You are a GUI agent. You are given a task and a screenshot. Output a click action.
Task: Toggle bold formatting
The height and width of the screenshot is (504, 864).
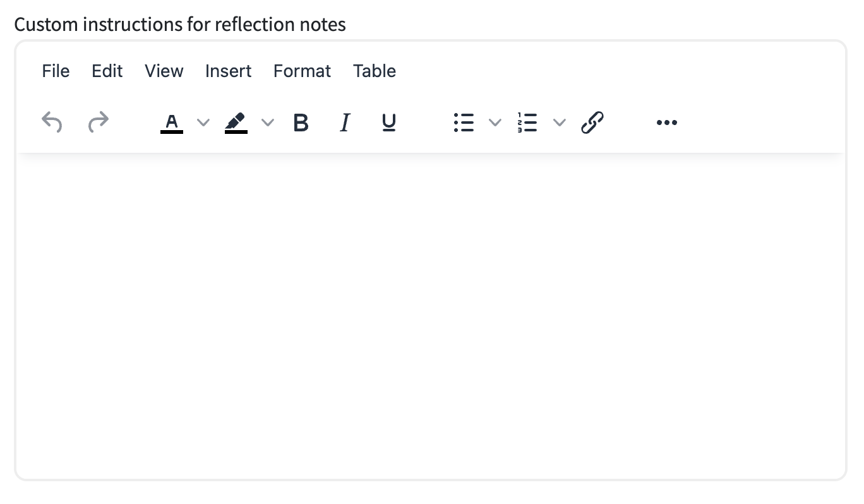pyautogui.click(x=301, y=122)
